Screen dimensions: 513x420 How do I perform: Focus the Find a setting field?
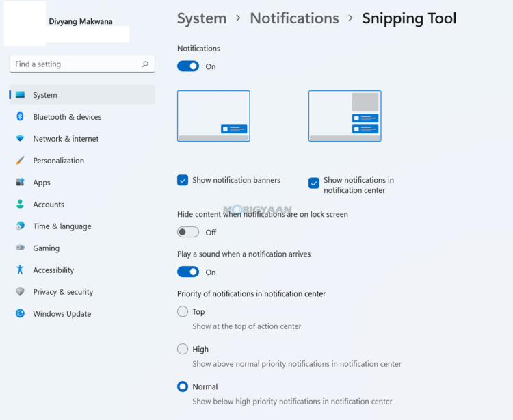[82, 64]
